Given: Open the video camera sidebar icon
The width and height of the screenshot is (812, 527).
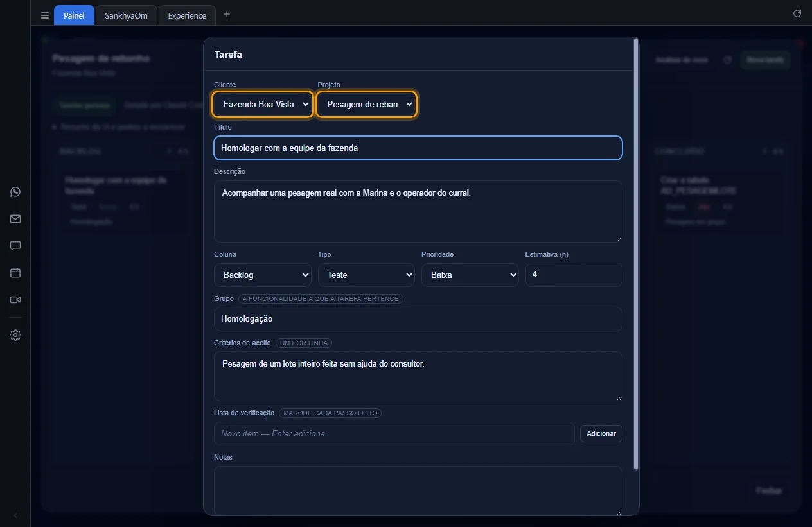Looking at the screenshot, I should click(15, 300).
